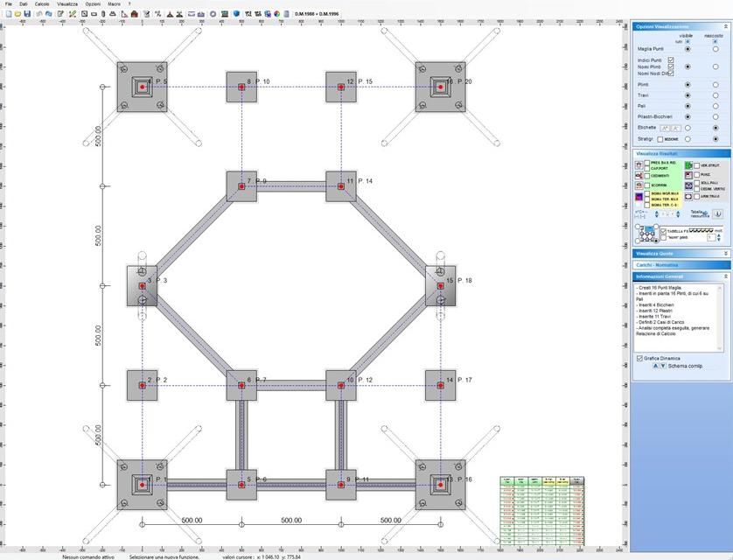733x560 pixels.
Task: Click the cedimenti results icon
Action: (638, 175)
